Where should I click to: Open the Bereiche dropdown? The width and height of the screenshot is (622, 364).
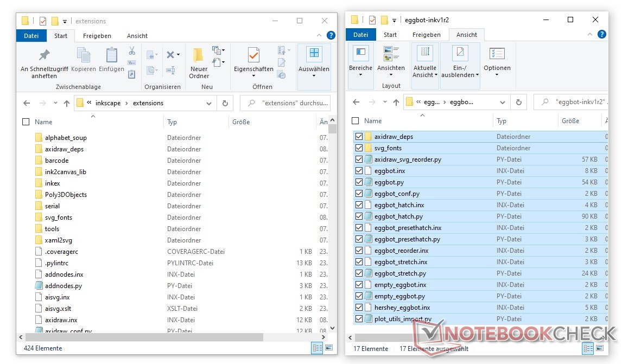point(360,75)
